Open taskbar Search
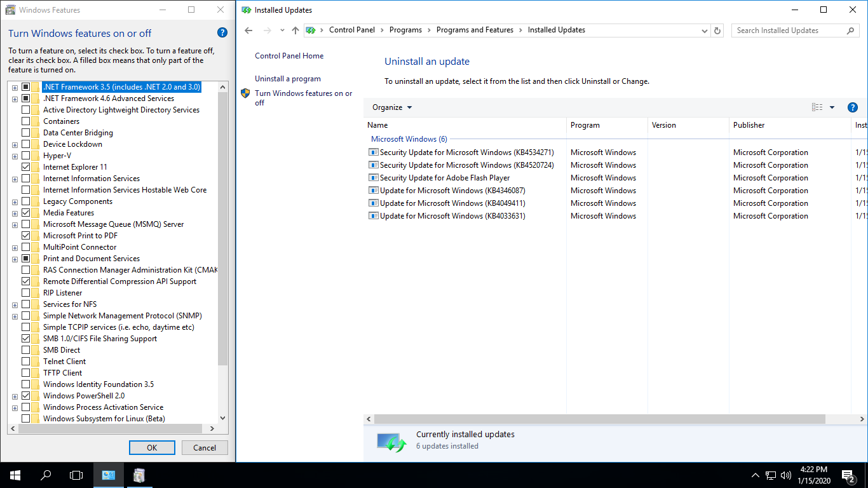This screenshot has width=868, height=488. tap(46, 475)
